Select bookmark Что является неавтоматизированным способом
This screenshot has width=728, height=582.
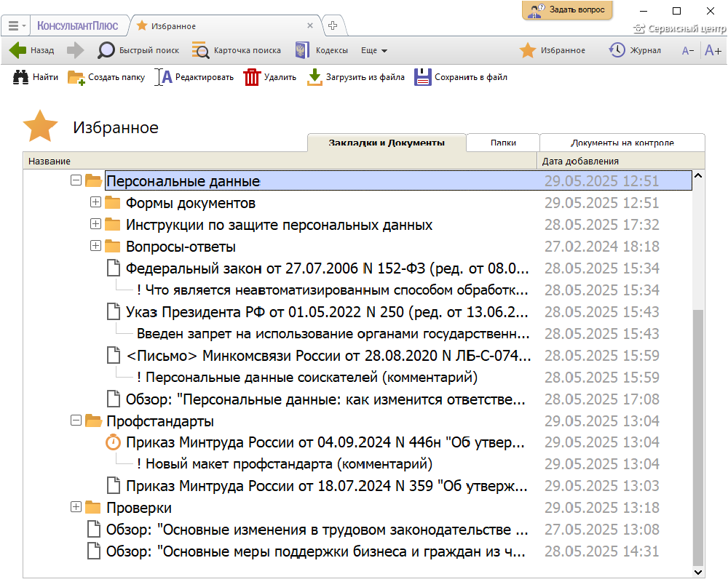click(x=333, y=290)
